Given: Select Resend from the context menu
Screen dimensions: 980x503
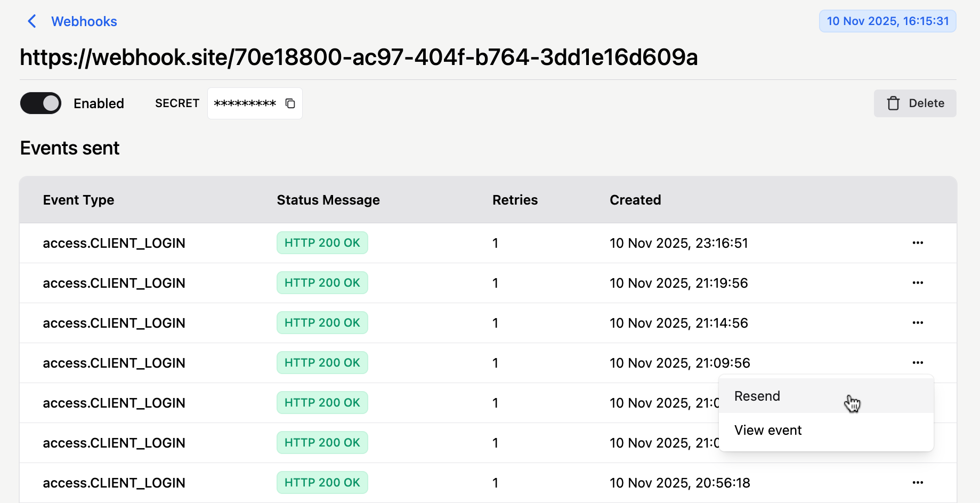Looking at the screenshot, I should 757,396.
